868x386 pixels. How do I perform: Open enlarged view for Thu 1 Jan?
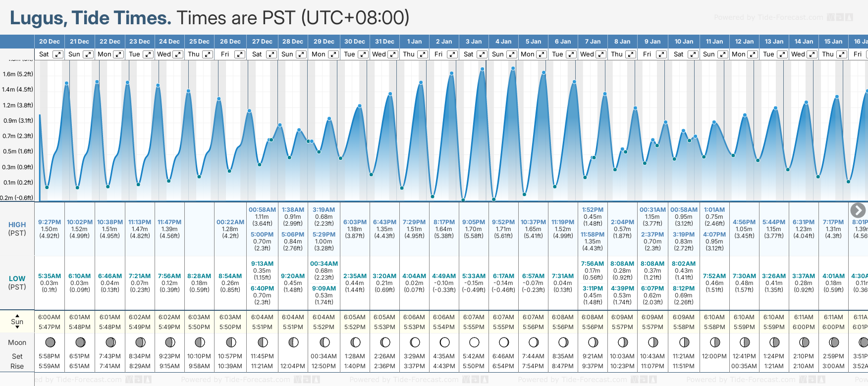(x=422, y=54)
